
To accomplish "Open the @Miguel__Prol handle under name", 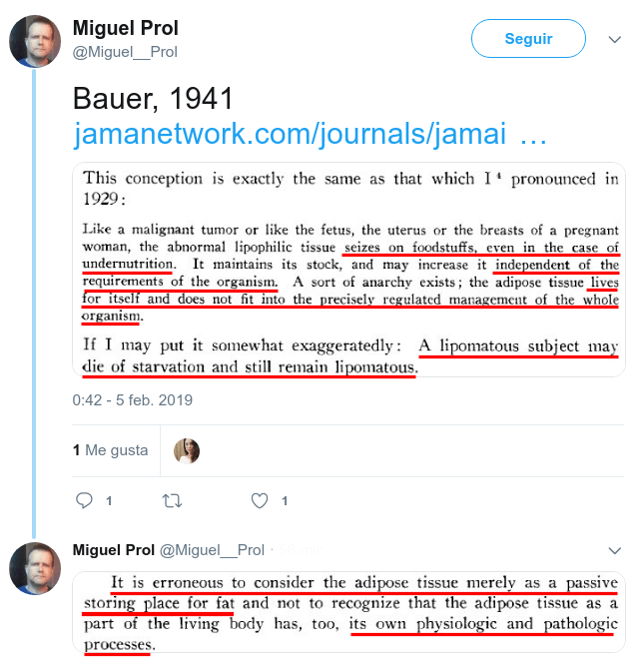I will point(125,52).
